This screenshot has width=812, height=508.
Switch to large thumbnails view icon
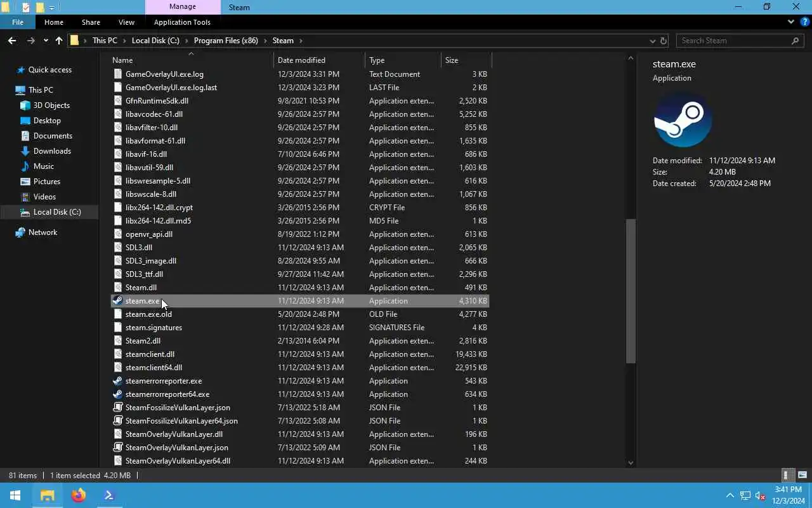pyautogui.click(x=802, y=475)
